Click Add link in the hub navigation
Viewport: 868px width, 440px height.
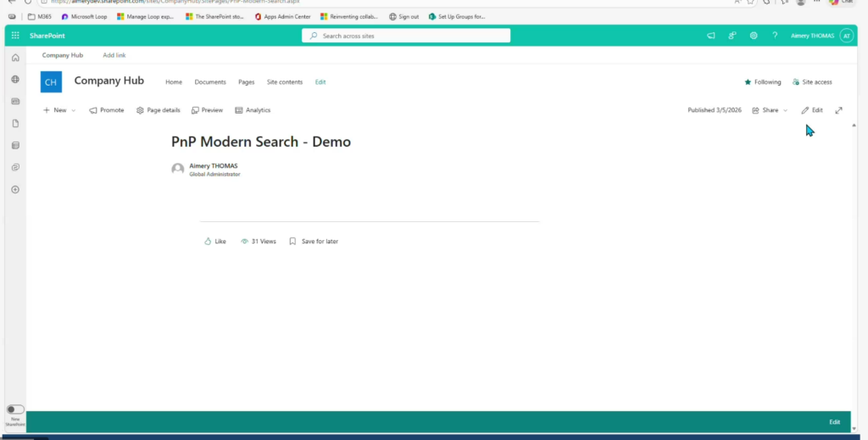pos(114,55)
